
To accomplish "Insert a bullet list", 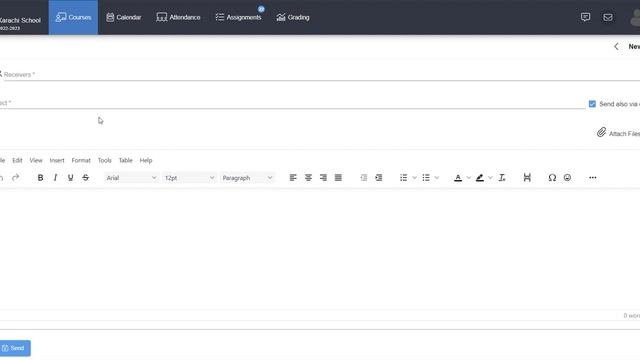I will point(426,178).
